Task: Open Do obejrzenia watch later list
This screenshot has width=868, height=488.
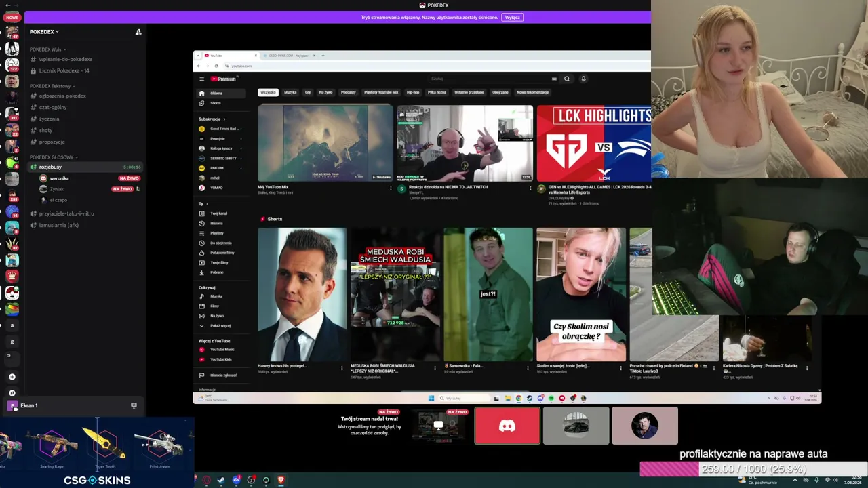Action: pyautogui.click(x=221, y=243)
